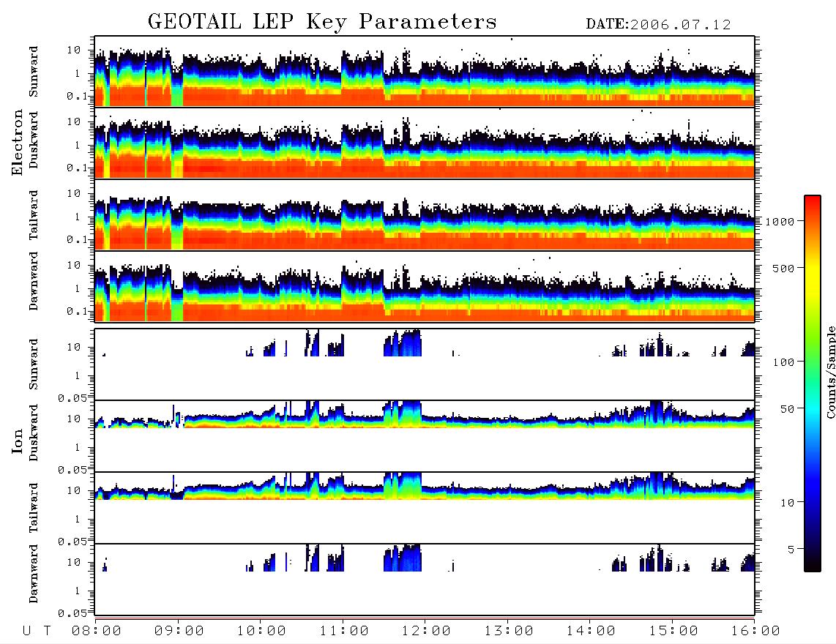836x644 pixels.
Task: Click the '15:00' time tick label
Action: [x=673, y=631]
